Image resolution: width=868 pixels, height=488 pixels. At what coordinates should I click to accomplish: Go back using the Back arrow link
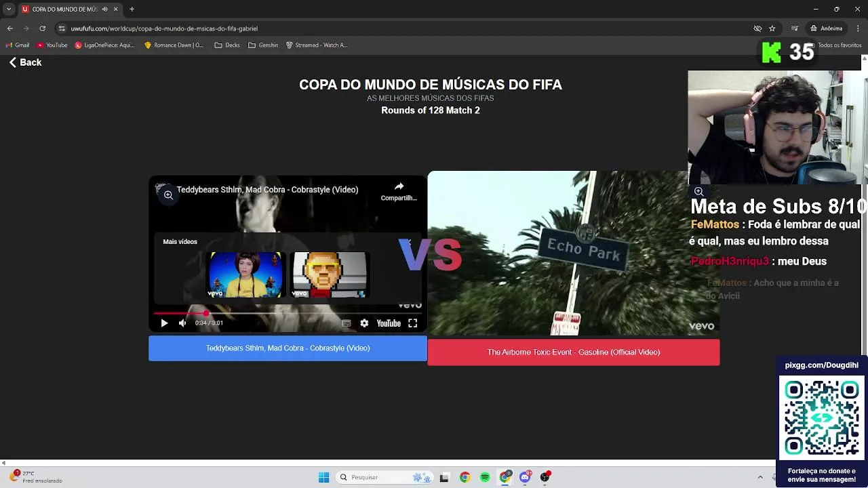tap(26, 62)
